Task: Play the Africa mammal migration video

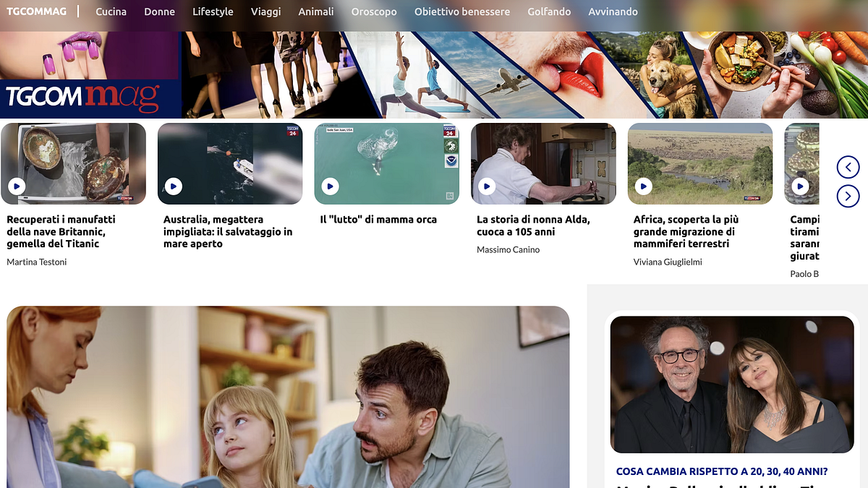Action: coord(643,187)
